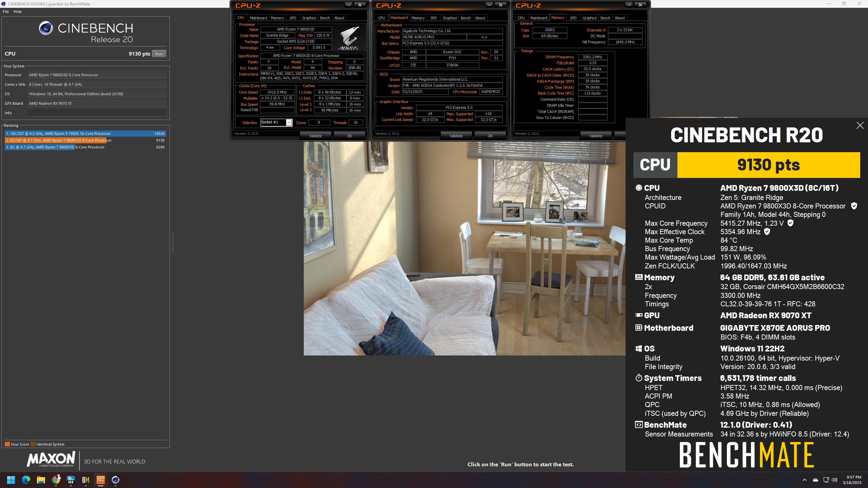Viewport: 868px width, 488px height.
Task: Open the network tray icon
Action: pyautogui.click(x=826, y=480)
